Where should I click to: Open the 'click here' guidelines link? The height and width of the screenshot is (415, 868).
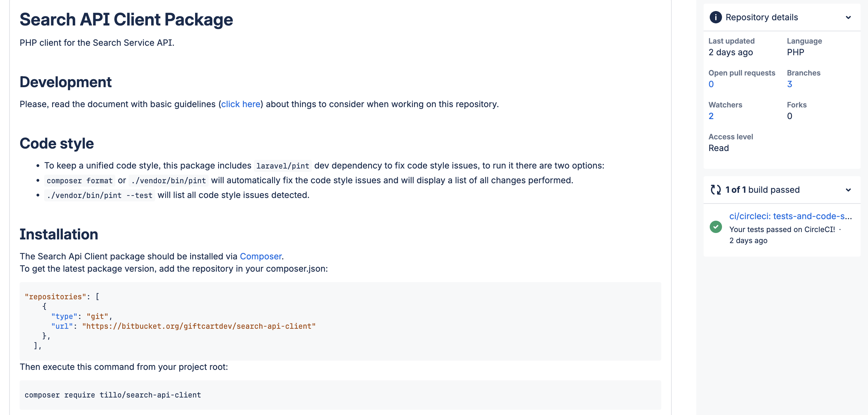[x=240, y=104]
